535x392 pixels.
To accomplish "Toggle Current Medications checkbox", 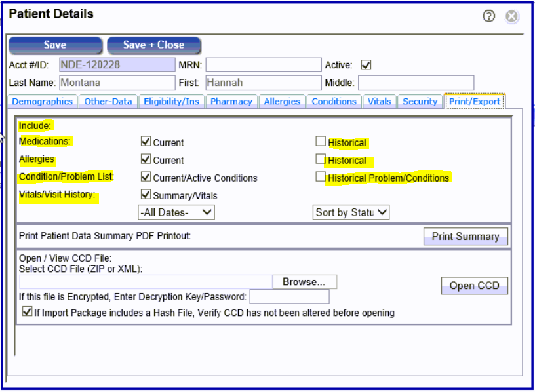I will click(x=146, y=142).
